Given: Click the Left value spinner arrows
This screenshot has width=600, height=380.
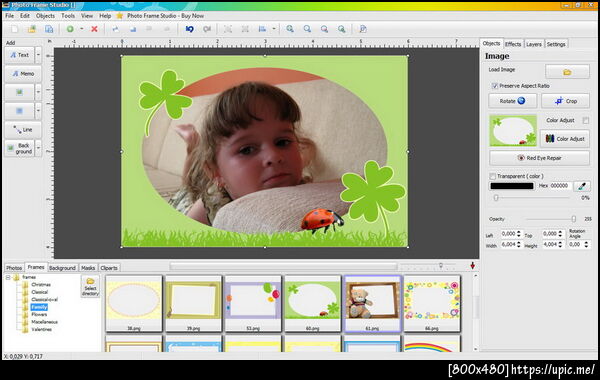Looking at the screenshot, I should point(519,233).
